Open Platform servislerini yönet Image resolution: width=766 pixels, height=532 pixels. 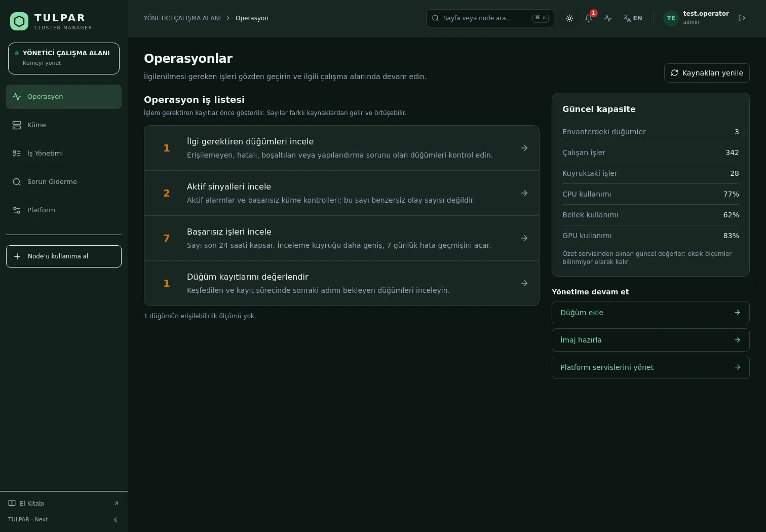pyautogui.click(x=650, y=367)
